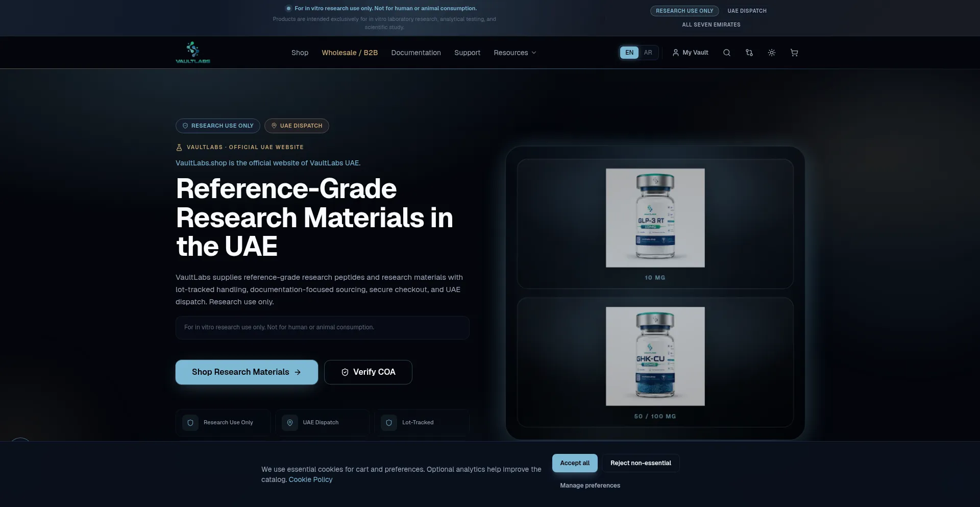This screenshot has height=507, width=980.
Task: Accept all cookies
Action: coord(575,463)
